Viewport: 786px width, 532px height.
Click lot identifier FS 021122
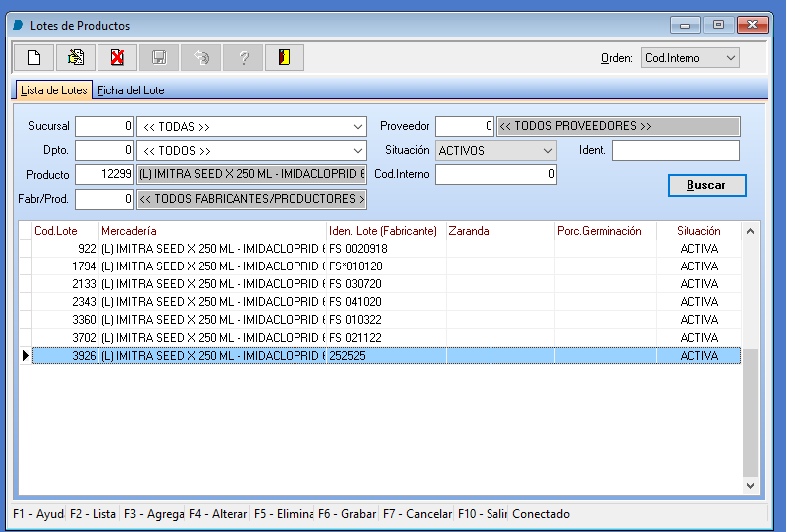click(355, 338)
